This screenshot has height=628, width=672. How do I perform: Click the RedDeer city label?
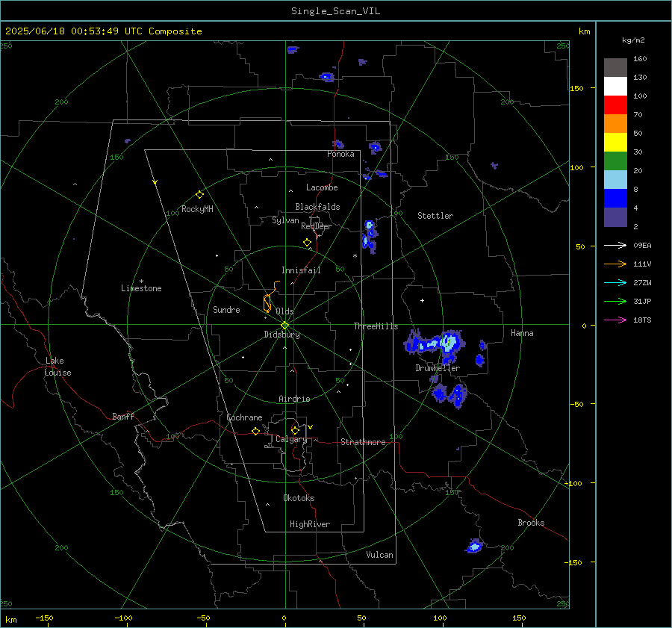coord(317,226)
